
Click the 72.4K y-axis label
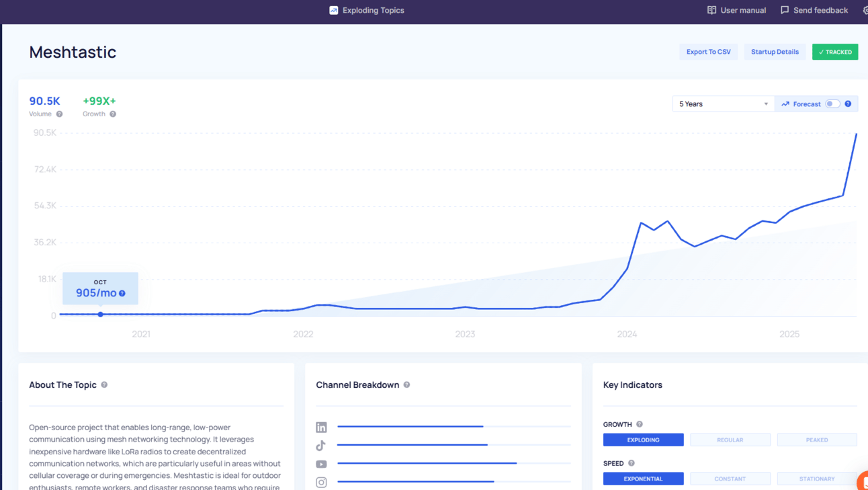click(x=45, y=169)
